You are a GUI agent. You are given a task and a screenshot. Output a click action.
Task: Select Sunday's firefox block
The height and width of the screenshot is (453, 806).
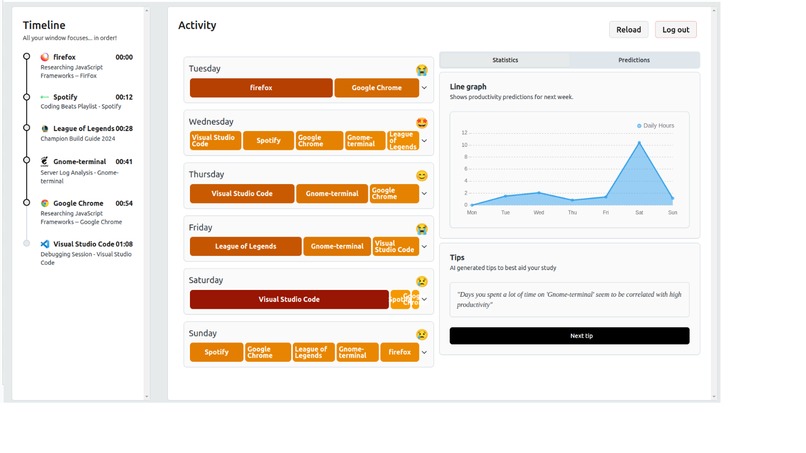click(400, 352)
